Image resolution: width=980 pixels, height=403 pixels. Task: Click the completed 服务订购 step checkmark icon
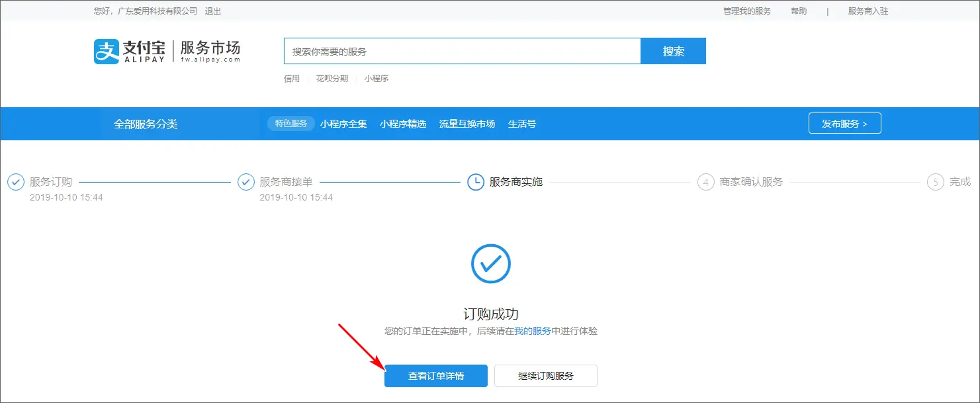16,182
